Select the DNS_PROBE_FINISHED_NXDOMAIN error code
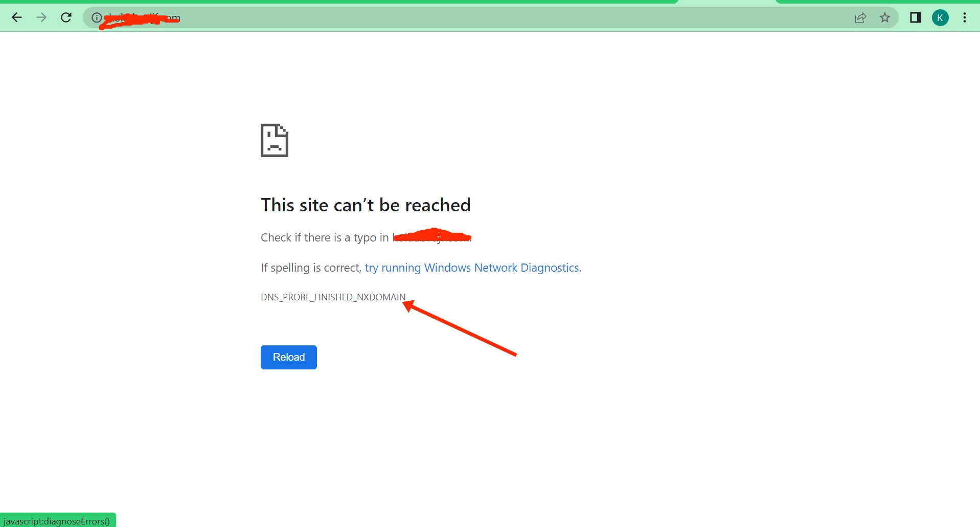This screenshot has height=527, width=980. (333, 297)
